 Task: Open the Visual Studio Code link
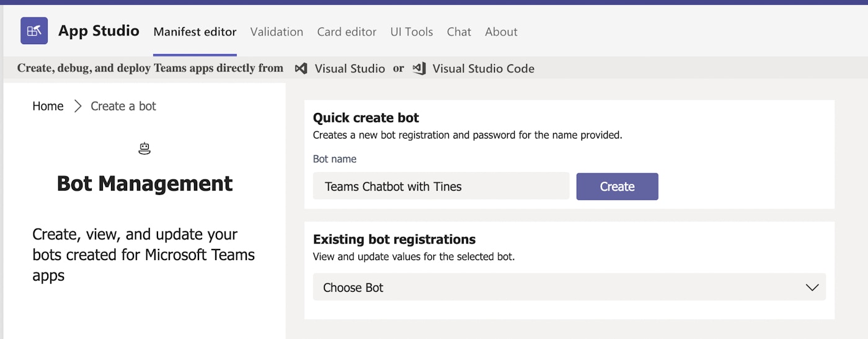[x=483, y=69]
